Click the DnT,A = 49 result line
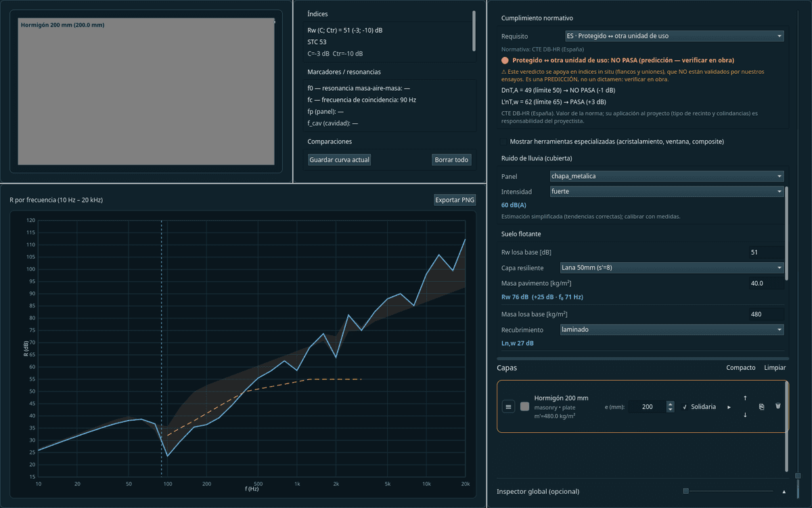 pyautogui.click(x=558, y=90)
